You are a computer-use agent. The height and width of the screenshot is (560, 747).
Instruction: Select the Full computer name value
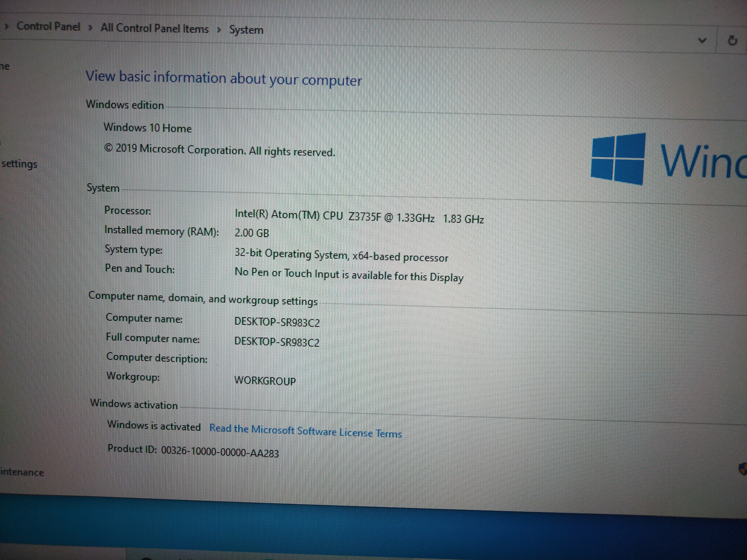point(277,342)
